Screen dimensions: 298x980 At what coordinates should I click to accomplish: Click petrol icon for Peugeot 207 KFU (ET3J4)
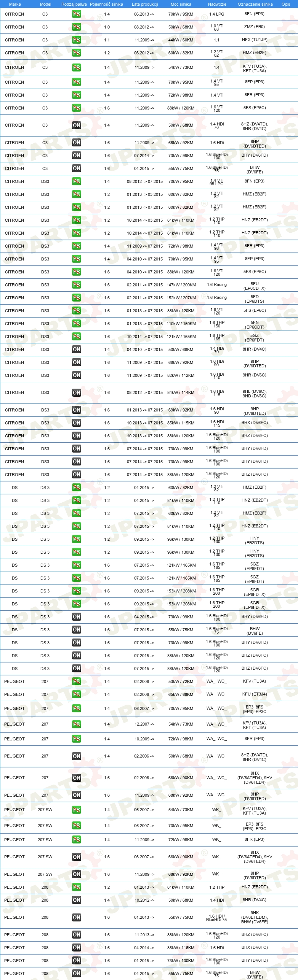(x=76, y=694)
